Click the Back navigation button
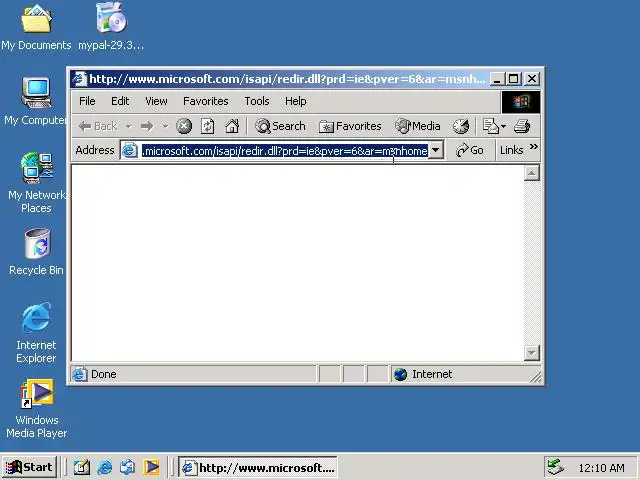Image resolution: width=640 pixels, height=480 pixels. pos(98,126)
